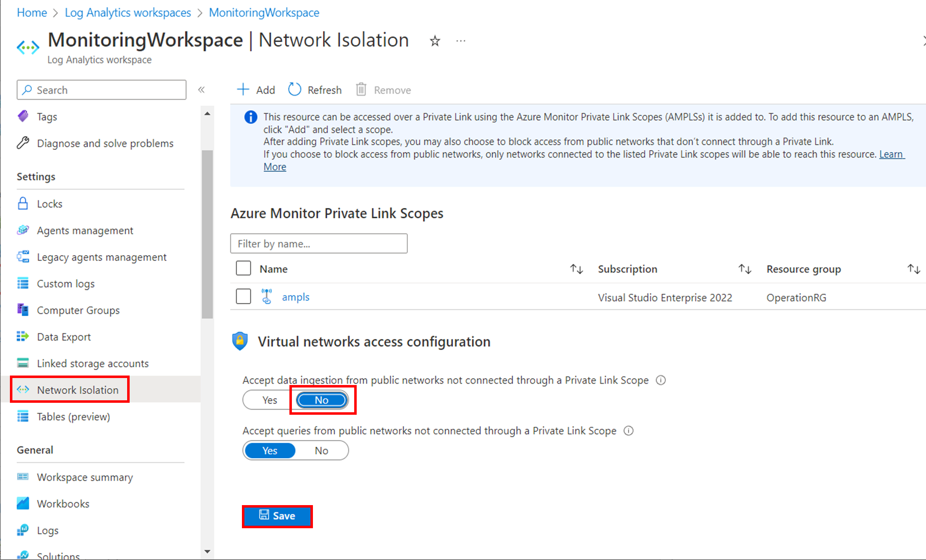Check the ampls scope checkbox

[x=243, y=296]
